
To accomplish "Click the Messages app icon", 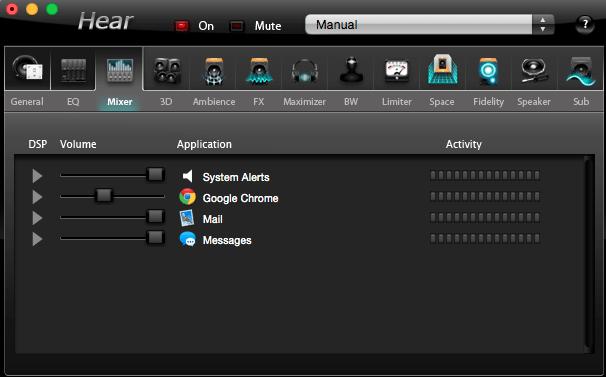I will point(188,239).
